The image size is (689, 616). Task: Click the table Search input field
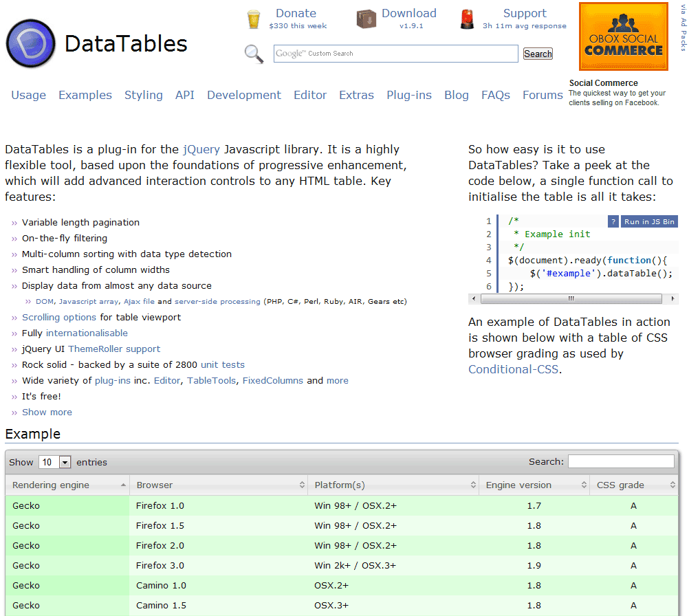tap(621, 461)
